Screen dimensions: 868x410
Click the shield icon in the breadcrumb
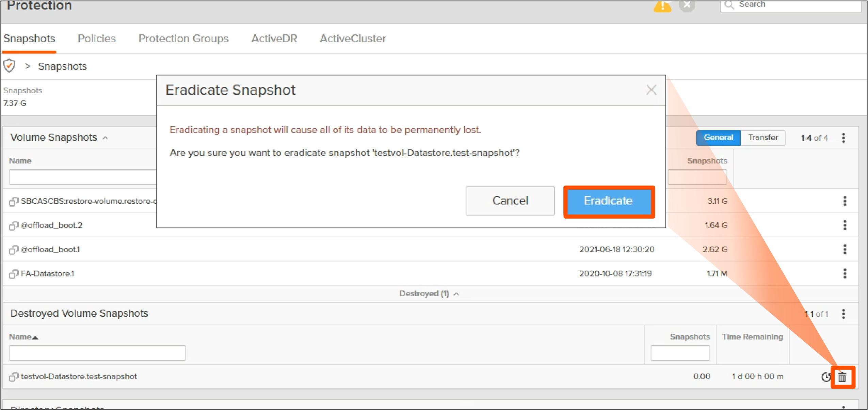pyautogui.click(x=10, y=66)
